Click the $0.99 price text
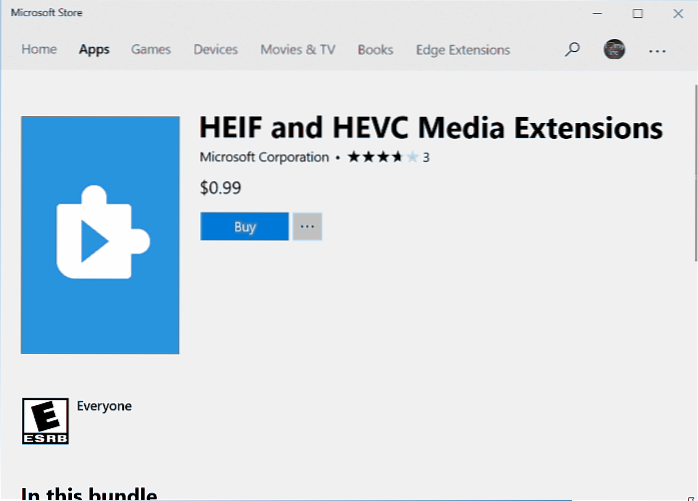Viewport: 698px width, 501px height. pyautogui.click(x=220, y=187)
